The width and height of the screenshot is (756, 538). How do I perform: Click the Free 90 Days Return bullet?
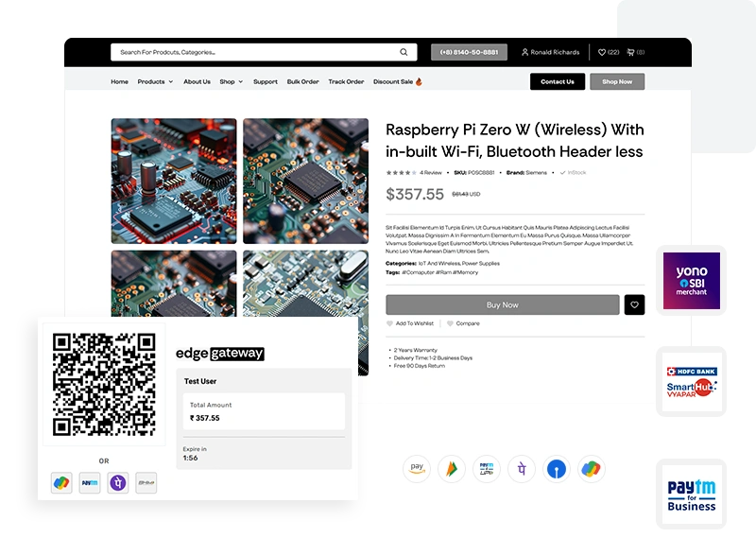(x=419, y=366)
